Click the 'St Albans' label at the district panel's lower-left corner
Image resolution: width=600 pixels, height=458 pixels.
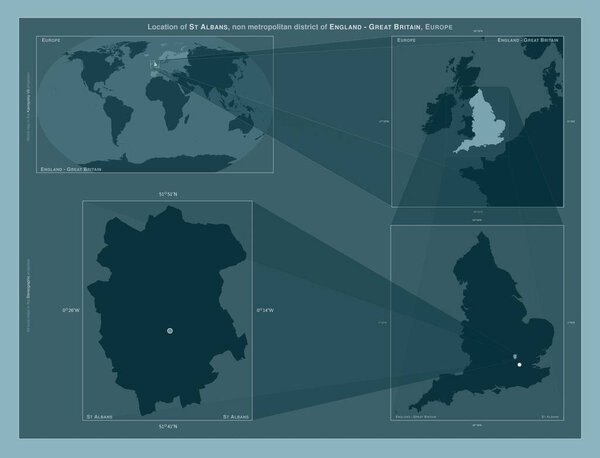99,417
